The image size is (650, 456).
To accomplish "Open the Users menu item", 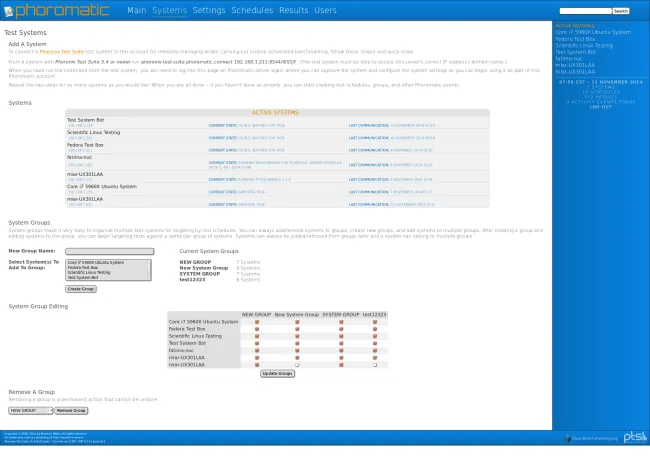I will point(325,10).
